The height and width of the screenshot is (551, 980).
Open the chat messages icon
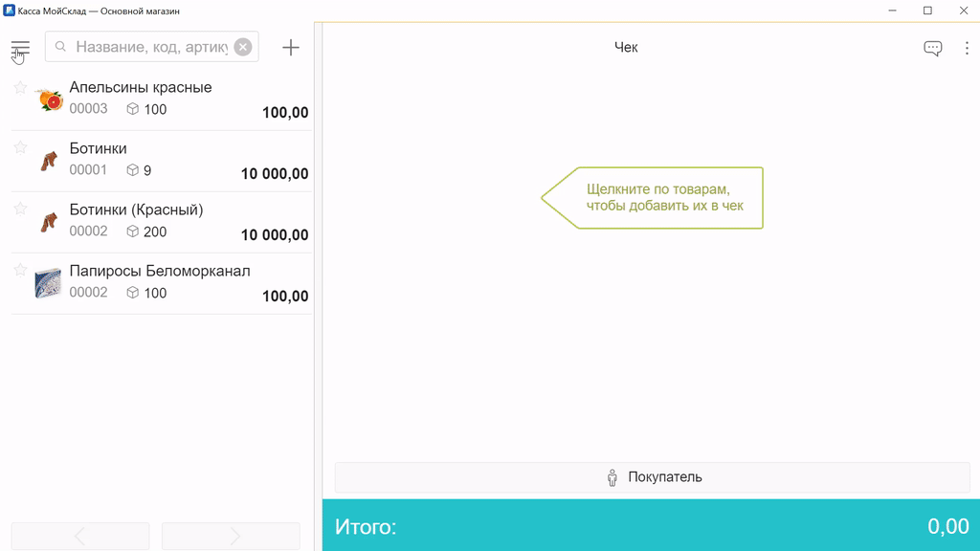932,48
